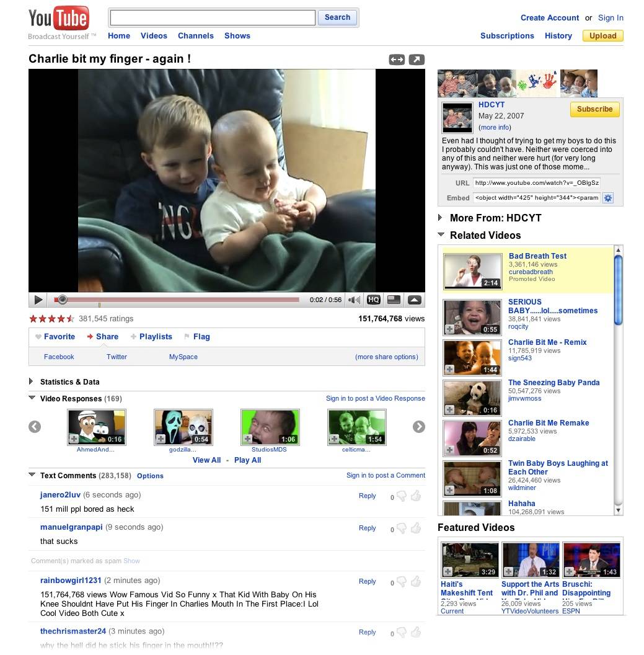The width and height of the screenshot is (644, 655).
Task: Go to previous video responses arrow
Action: pyautogui.click(x=35, y=427)
